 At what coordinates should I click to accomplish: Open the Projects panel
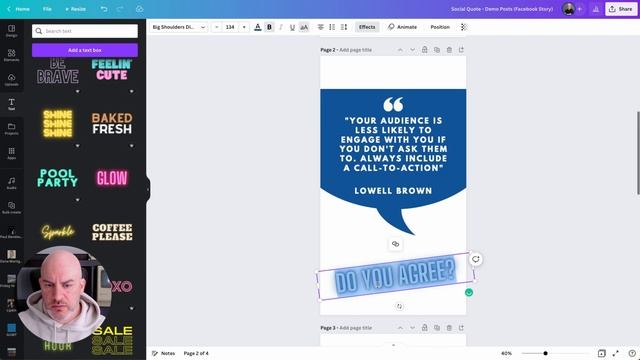pyautogui.click(x=11, y=129)
